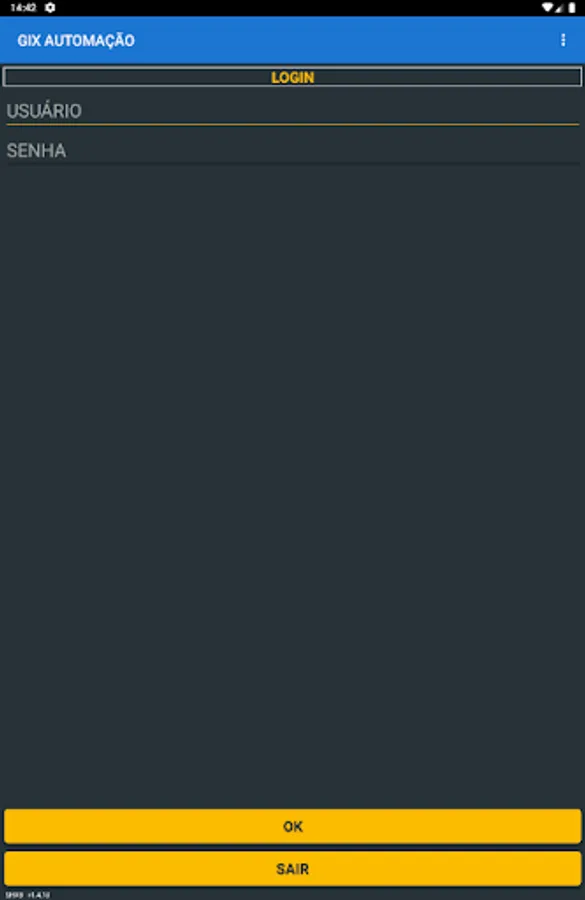Tap the battery status icon
This screenshot has height=900, width=585.
[x=572, y=7]
